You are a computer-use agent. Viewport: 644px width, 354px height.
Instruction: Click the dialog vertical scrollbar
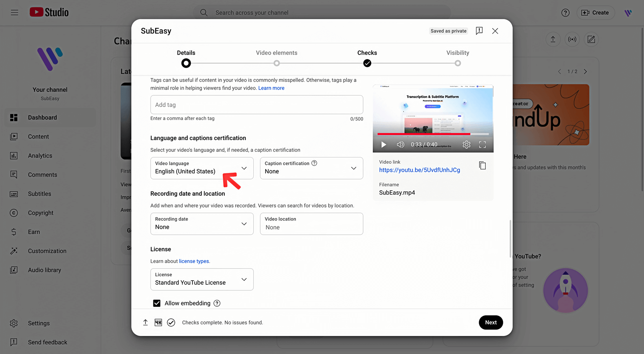point(510,239)
